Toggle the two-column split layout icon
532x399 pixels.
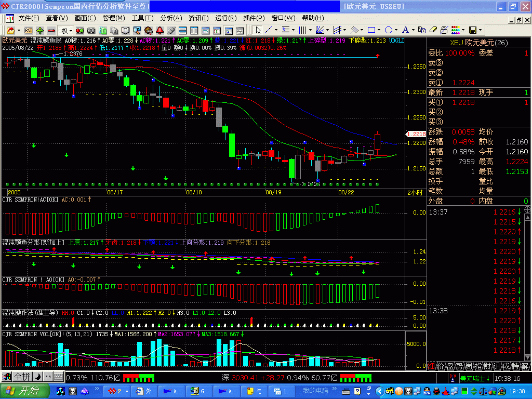(194, 30)
